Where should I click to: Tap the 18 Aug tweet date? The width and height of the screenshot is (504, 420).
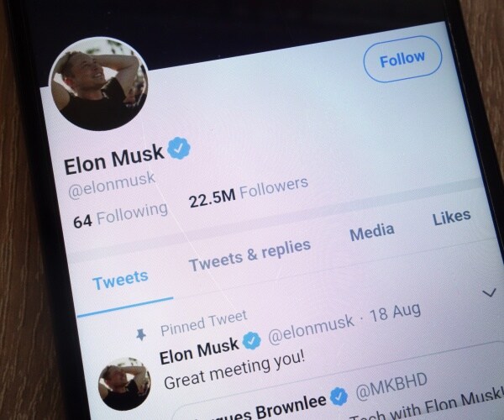[x=396, y=312]
